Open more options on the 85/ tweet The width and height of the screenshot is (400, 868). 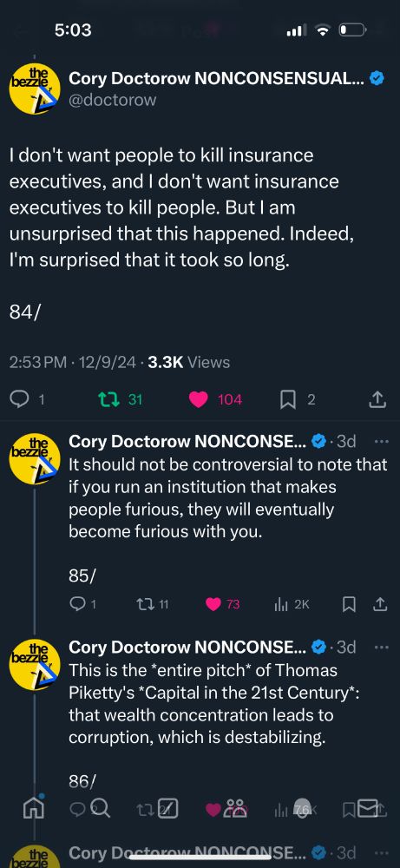[x=381, y=442]
